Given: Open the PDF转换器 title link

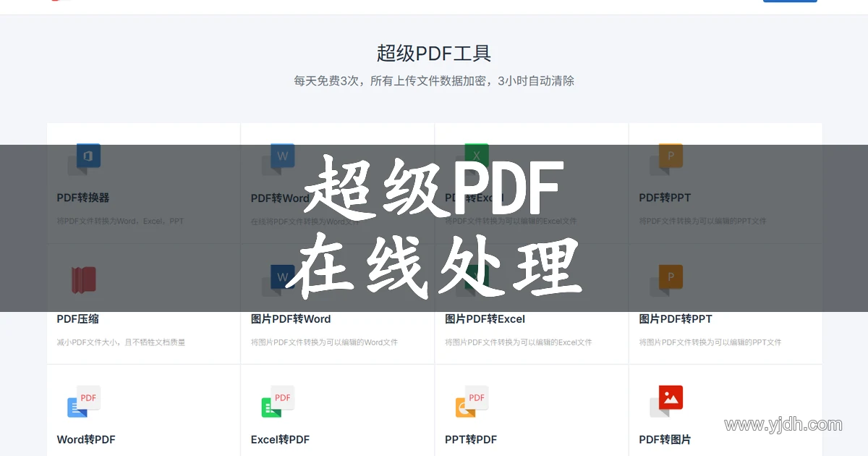Looking at the screenshot, I should [83, 198].
